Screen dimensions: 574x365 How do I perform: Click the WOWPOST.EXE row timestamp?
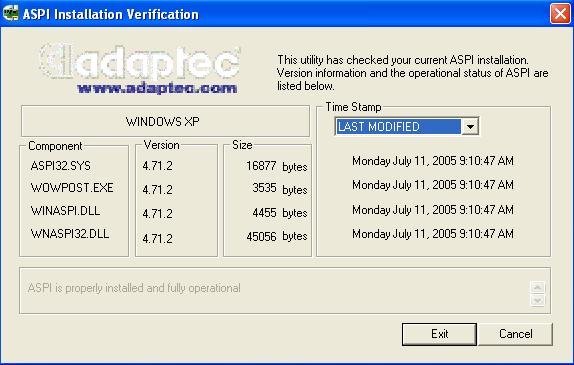pyautogui.click(x=433, y=185)
